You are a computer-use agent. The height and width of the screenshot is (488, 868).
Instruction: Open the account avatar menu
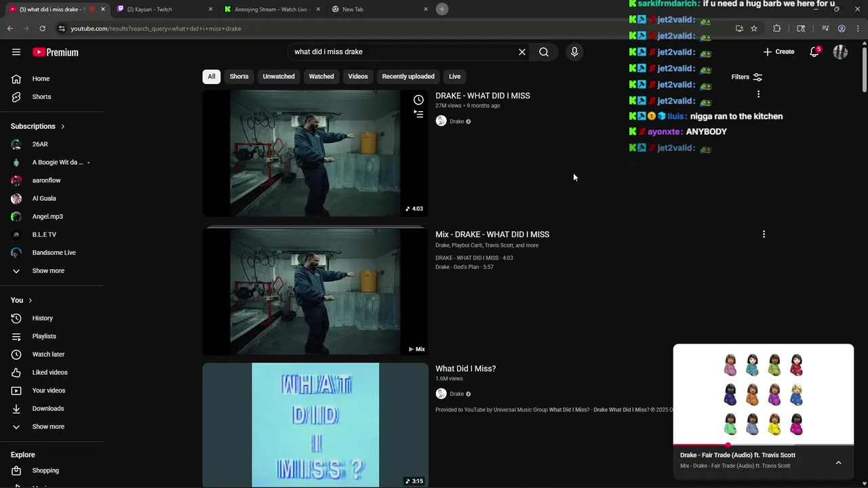(x=840, y=52)
